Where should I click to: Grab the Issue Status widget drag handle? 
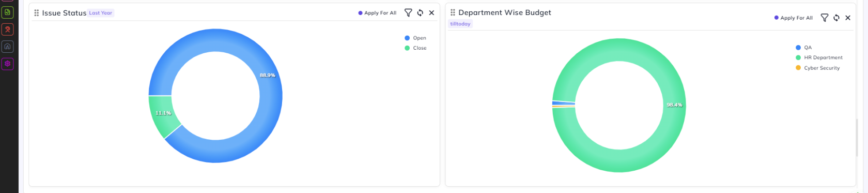point(37,13)
